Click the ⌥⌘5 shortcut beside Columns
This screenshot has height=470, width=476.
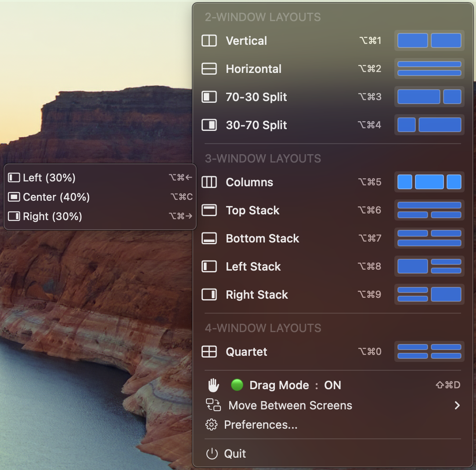(369, 182)
